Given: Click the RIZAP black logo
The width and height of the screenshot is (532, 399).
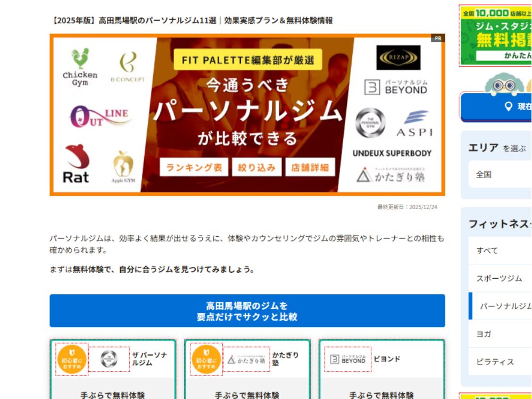Looking at the screenshot, I should [398, 57].
